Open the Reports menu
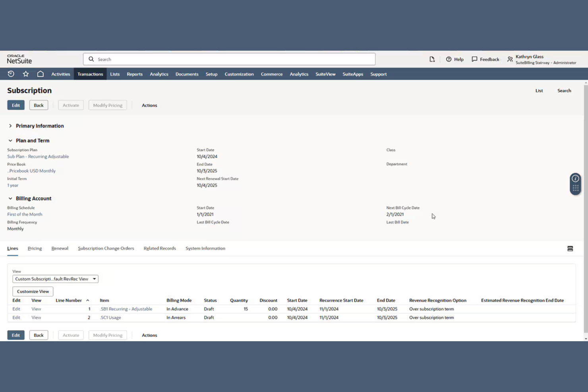Viewport: 588px width, 392px height. (x=135, y=74)
